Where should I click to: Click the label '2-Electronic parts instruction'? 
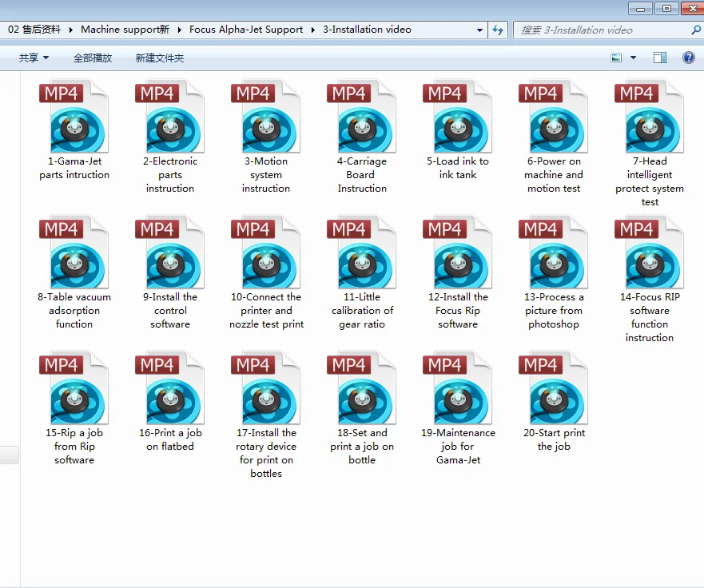(170, 175)
